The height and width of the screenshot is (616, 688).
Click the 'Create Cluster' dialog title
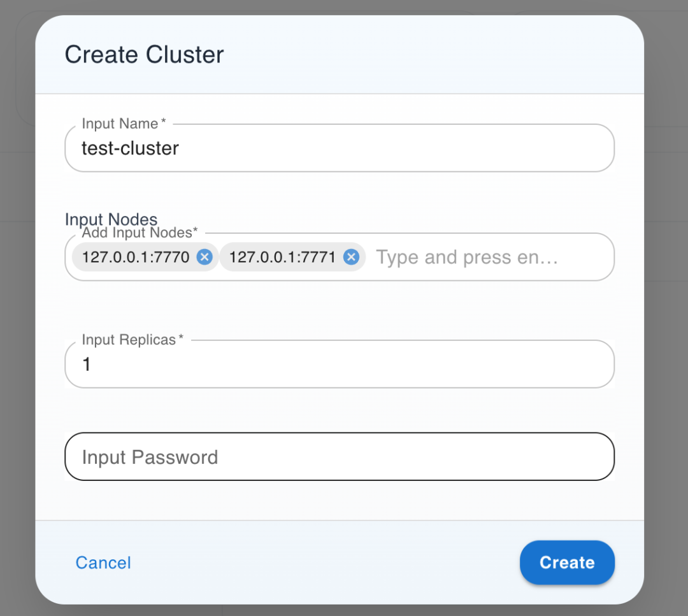[145, 54]
